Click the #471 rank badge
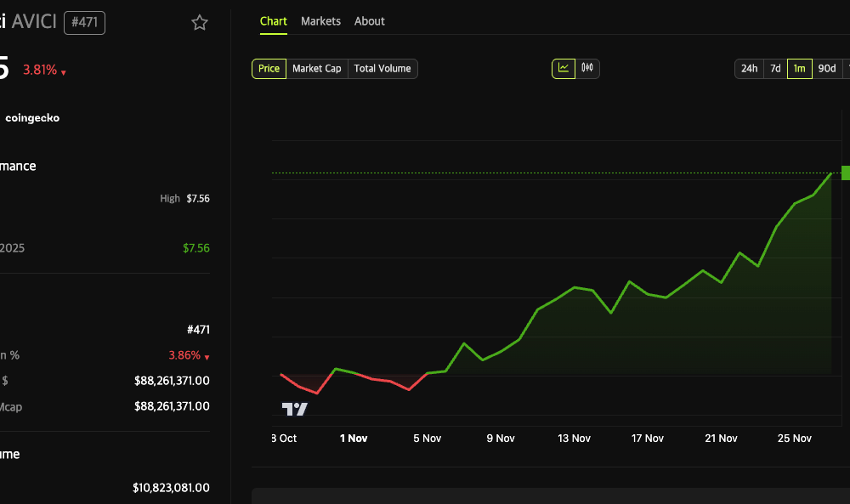Image resolution: width=850 pixels, height=504 pixels. click(x=83, y=23)
